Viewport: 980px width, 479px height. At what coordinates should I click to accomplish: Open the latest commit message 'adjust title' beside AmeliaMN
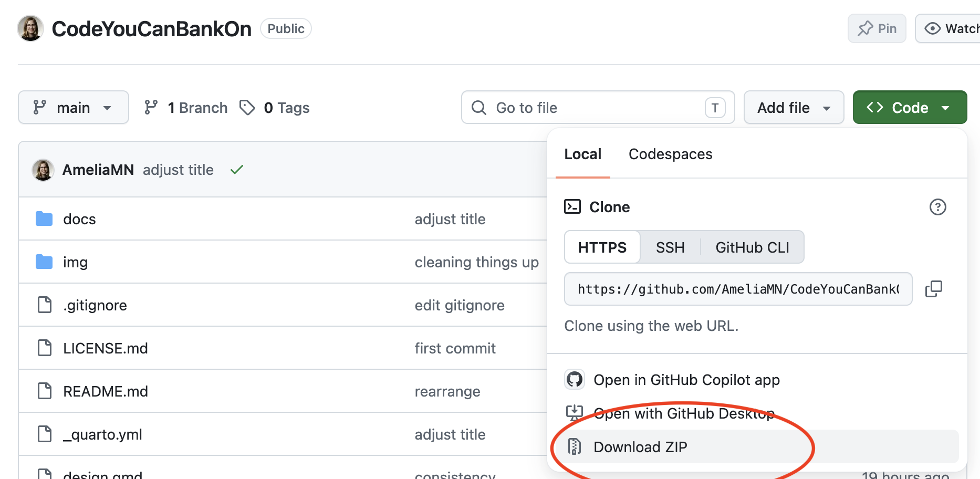tap(178, 170)
